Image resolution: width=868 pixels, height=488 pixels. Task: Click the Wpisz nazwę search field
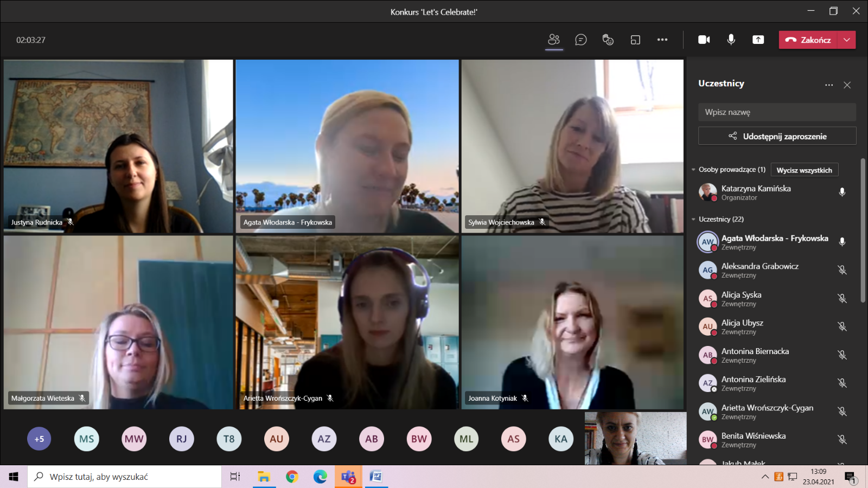click(x=777, y=112)
